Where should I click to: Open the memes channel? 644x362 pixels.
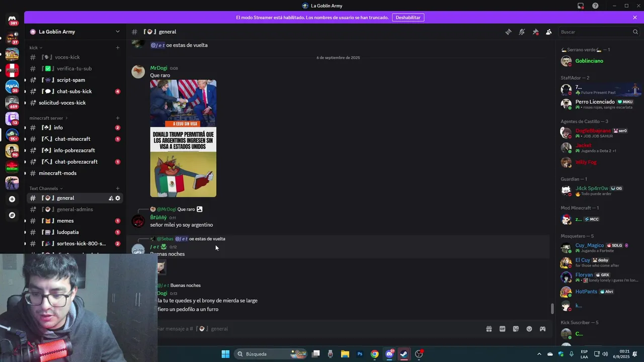(x=74, y=221)
